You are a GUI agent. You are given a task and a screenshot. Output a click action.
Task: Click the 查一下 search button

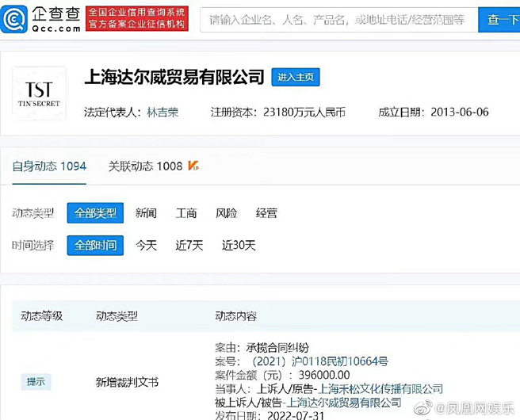click(x=499, y=21)
